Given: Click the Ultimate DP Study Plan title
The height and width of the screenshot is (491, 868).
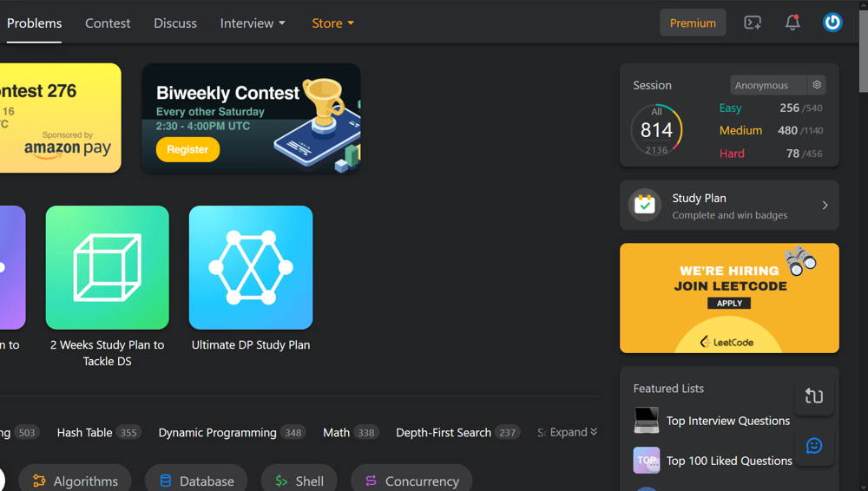Looking at the screenshot, I should pos(251,345).
